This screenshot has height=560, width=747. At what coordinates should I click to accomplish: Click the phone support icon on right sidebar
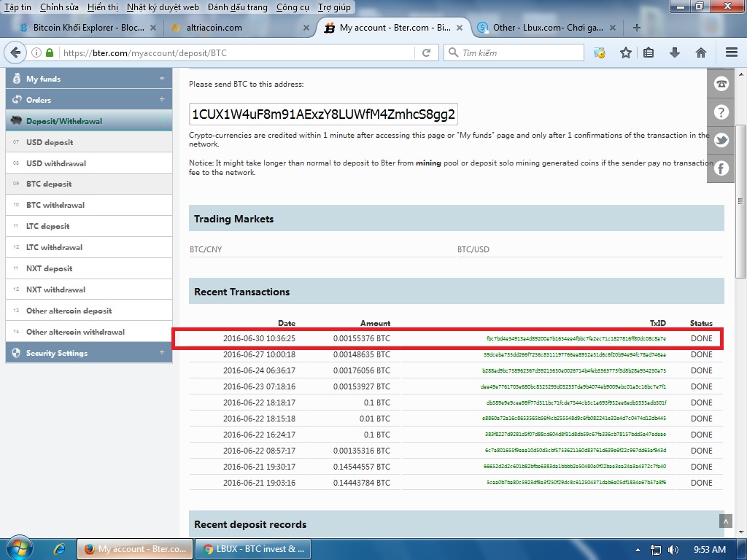pos(721,85)
